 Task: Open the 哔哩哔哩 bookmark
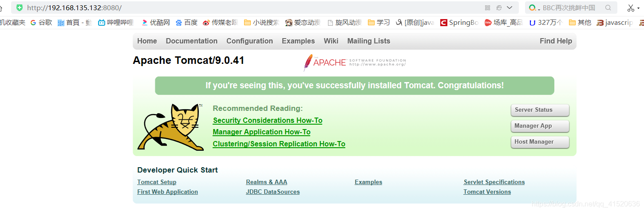[x=116, y=22]
